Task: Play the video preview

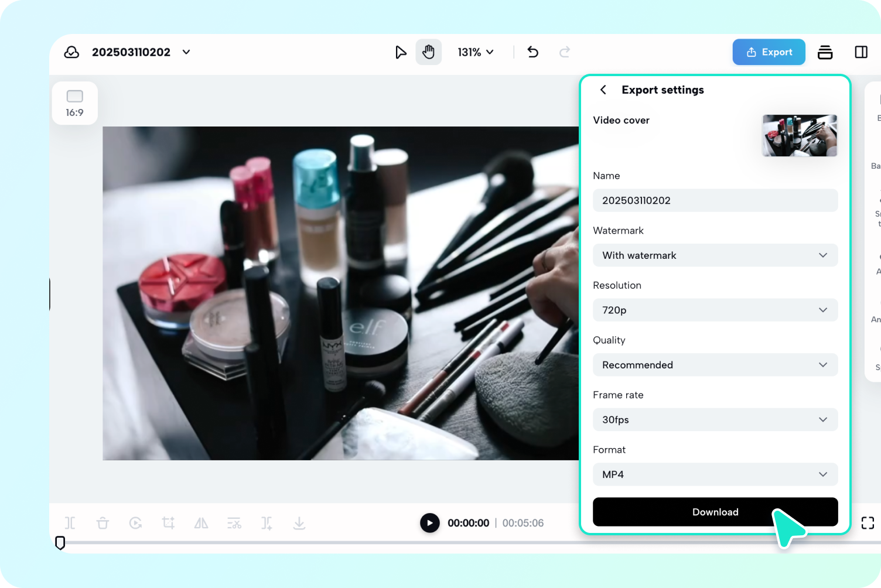Action: (430, 523)
